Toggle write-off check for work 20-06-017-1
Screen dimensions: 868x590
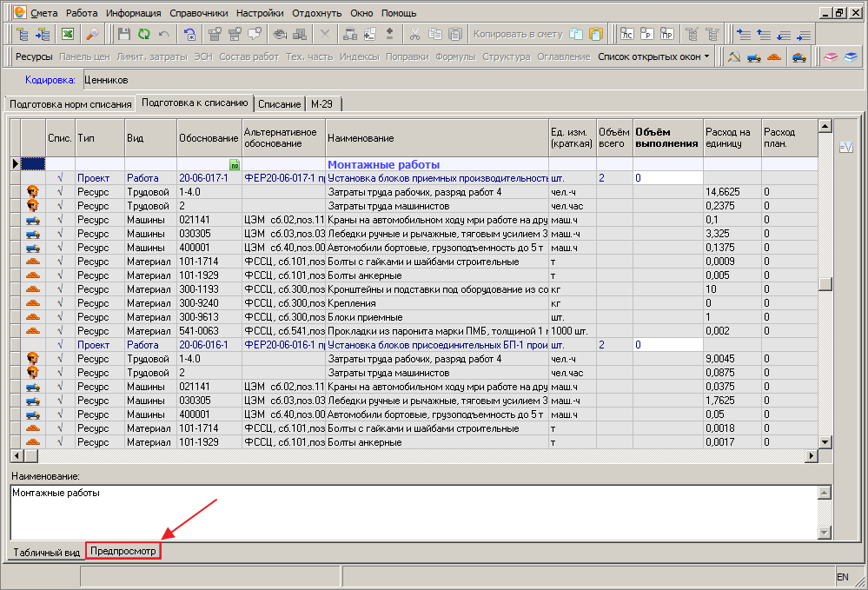pos(60,178)
